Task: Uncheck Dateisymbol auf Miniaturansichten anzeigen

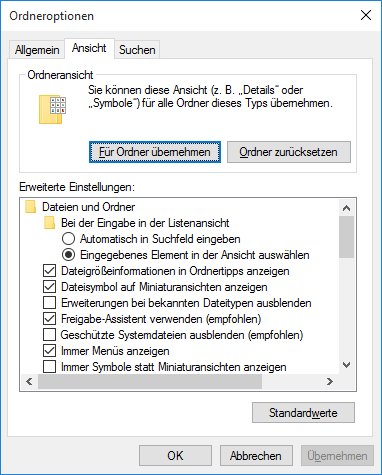Action: 49,287
